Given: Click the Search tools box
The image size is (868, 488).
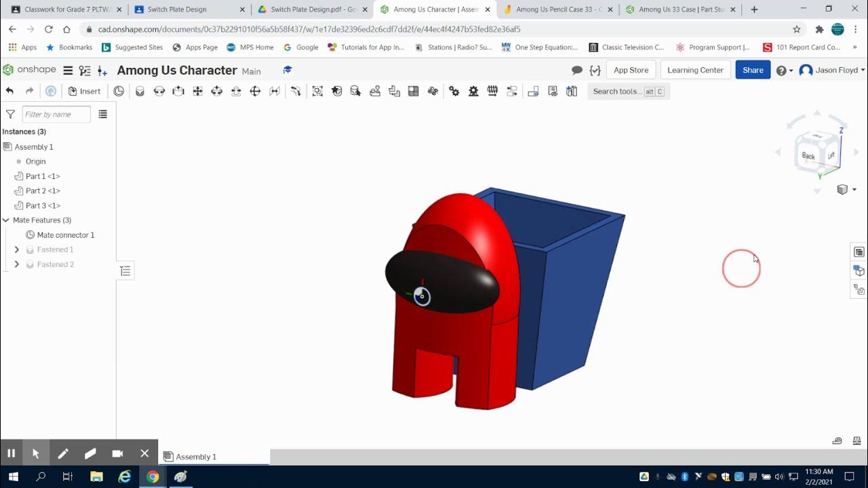Looking at the screenshot, I should coord(629,91).
